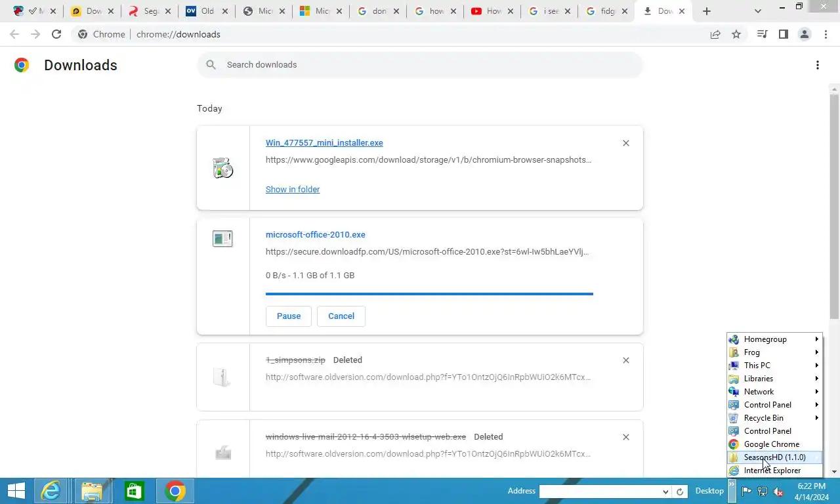The width and height of the screenshot is (840, 504).
Task: Remove the windows-live-mail wlsetup-web.exe entry
Action: click(625, 437)
